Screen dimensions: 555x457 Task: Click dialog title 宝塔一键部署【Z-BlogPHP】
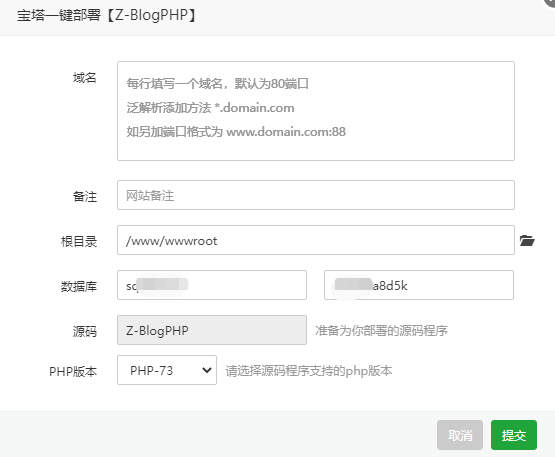tap(107, 15)
